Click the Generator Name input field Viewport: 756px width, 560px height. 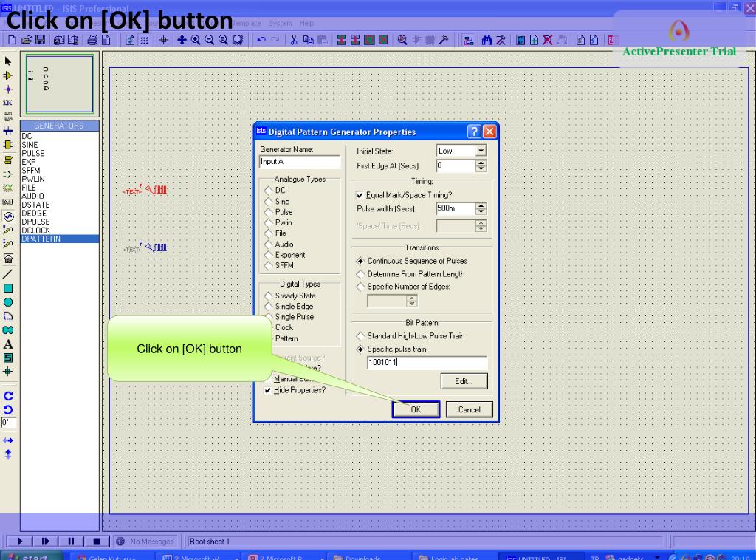[x=300, y=162]
